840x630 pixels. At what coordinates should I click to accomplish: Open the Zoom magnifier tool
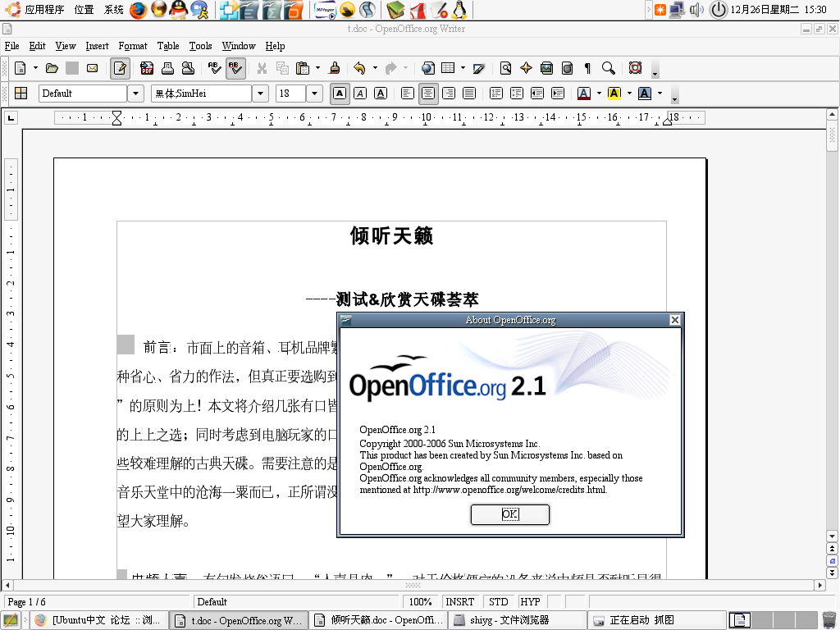(608, 68)
